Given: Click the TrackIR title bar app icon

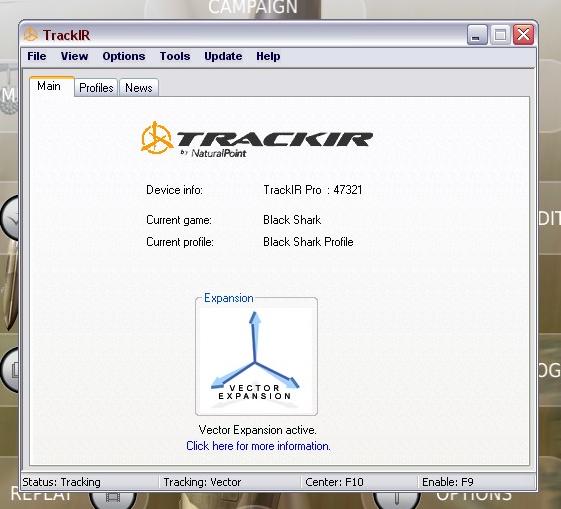Looking at the screenshot, I should tap(31, 35).
